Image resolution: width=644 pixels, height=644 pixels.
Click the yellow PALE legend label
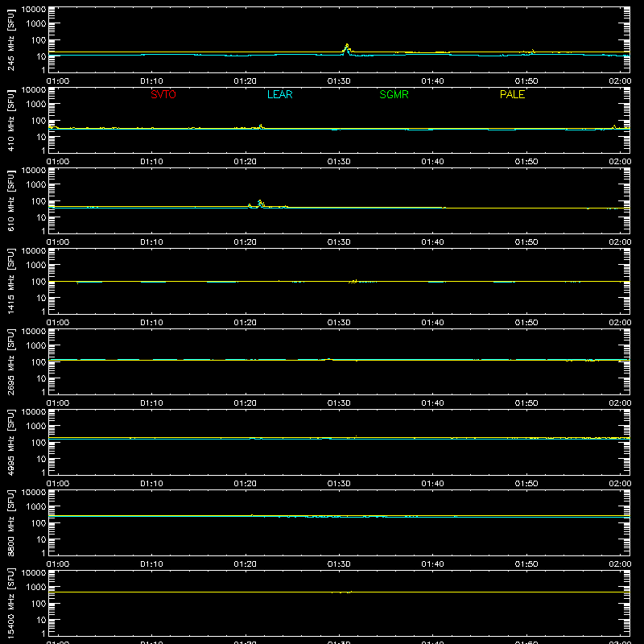pyautogui.click(x=512, y=94)
